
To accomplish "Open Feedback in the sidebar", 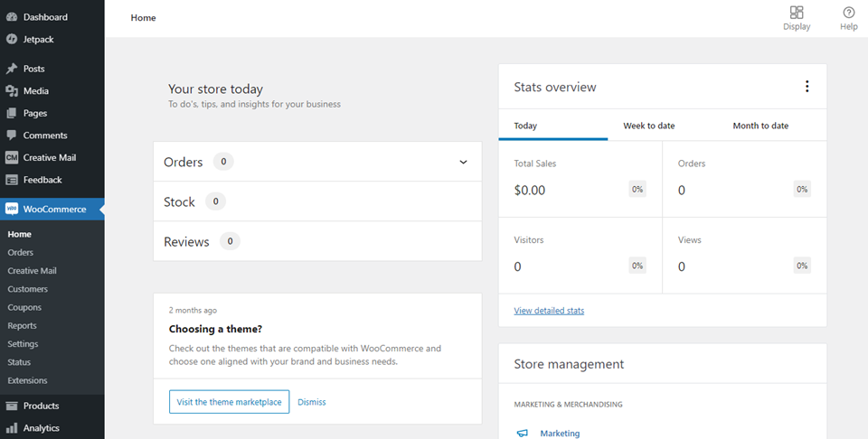I will tap(42, 180).
